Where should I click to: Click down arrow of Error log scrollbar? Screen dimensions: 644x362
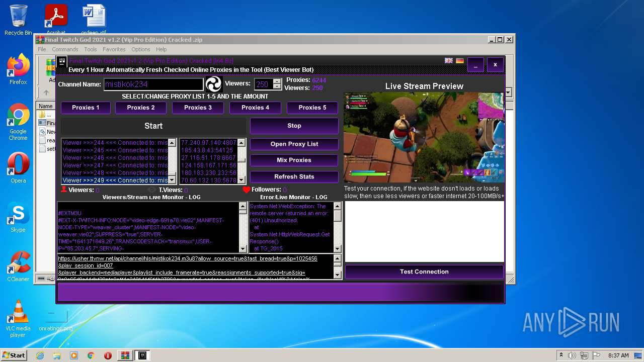[338, 248]
